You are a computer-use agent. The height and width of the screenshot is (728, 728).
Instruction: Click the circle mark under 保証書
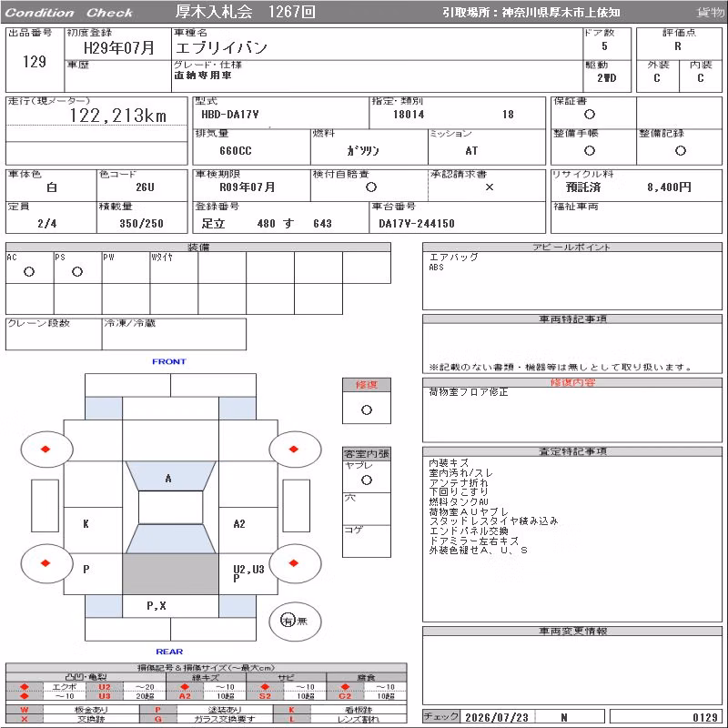click(x=590, y=115)
